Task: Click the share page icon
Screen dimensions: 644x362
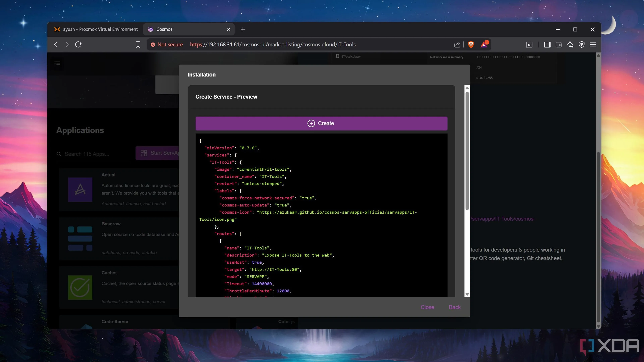Action: coord(457,44)
